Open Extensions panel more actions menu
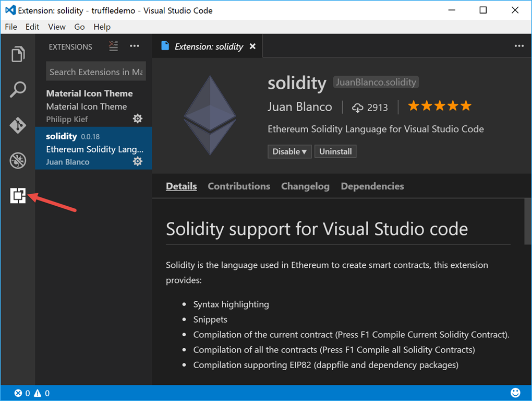 pos(135,46)
